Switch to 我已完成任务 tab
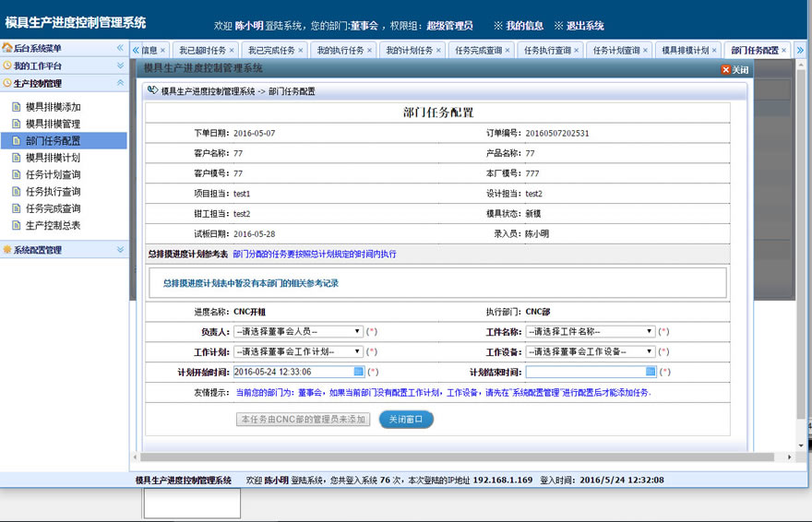Viewport: 812px width, 522px height. (x=271, y=50)
